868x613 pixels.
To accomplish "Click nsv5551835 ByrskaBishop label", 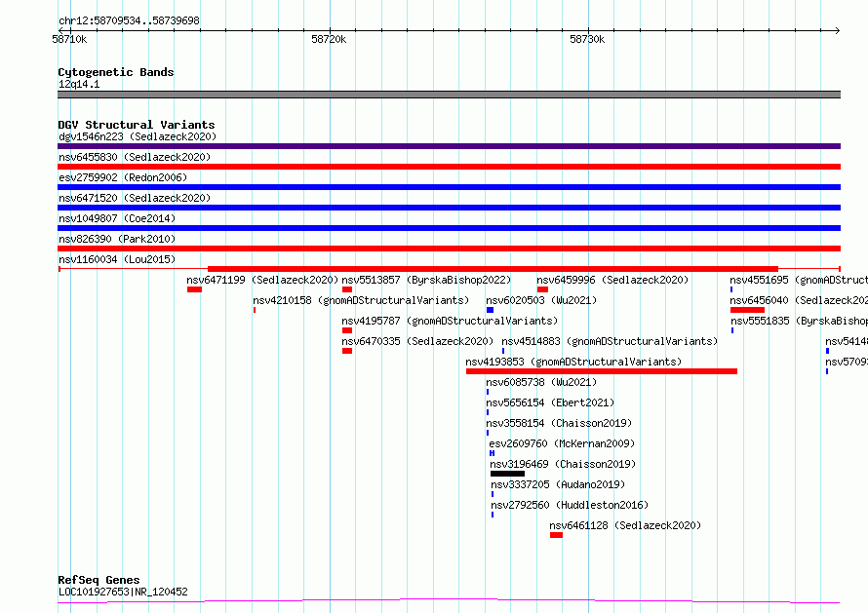I will point(800,321).
